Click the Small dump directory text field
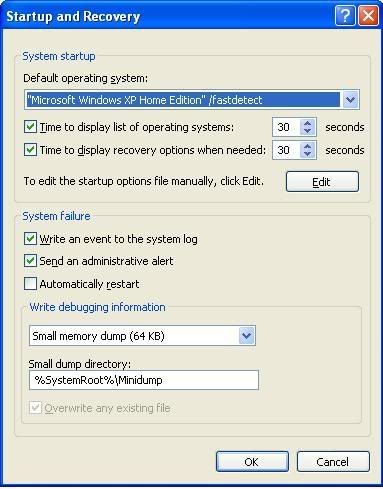This screenshot has height=489, width=383. pos(144,380)
